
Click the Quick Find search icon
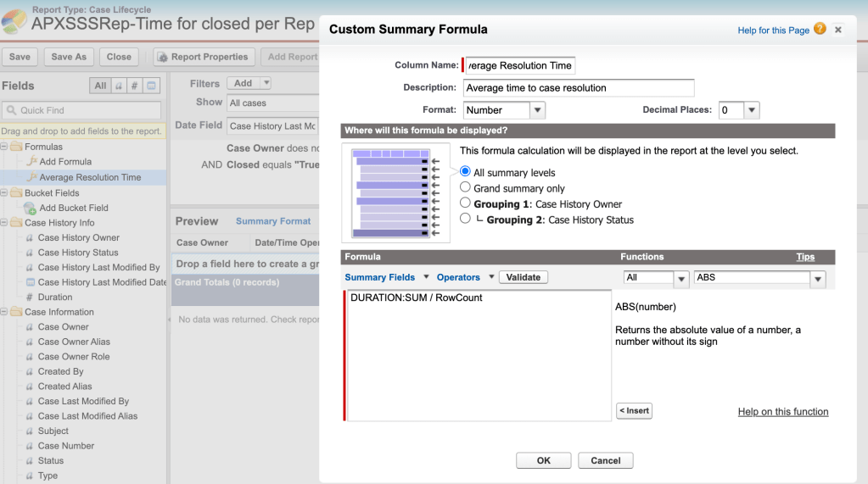[x=11, y=110]
